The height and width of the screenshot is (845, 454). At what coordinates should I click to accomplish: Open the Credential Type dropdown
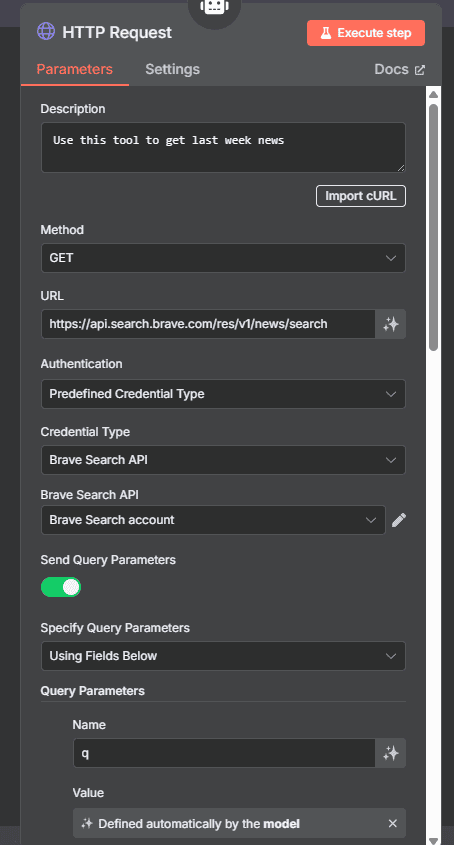tap(223, 460)
